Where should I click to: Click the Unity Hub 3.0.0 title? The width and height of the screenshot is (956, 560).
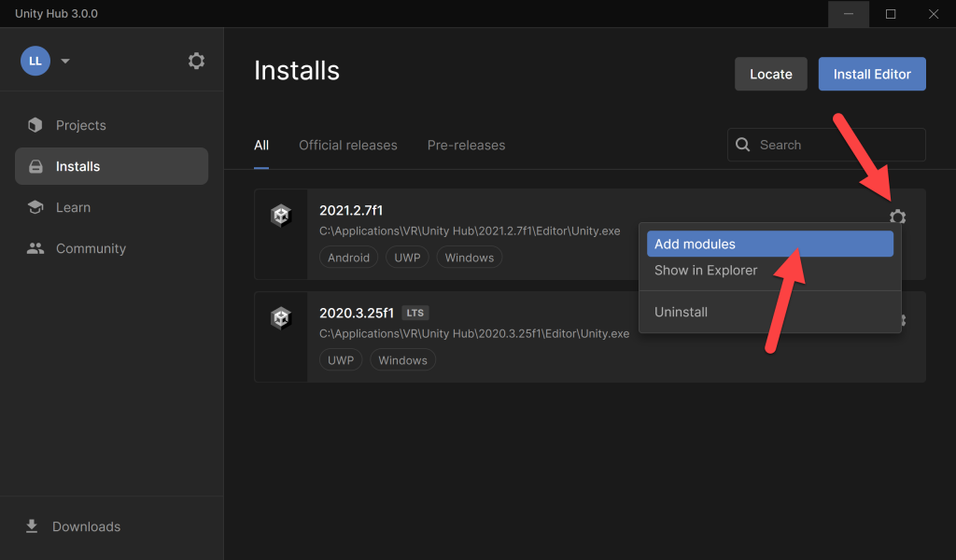tap(56, 13)
